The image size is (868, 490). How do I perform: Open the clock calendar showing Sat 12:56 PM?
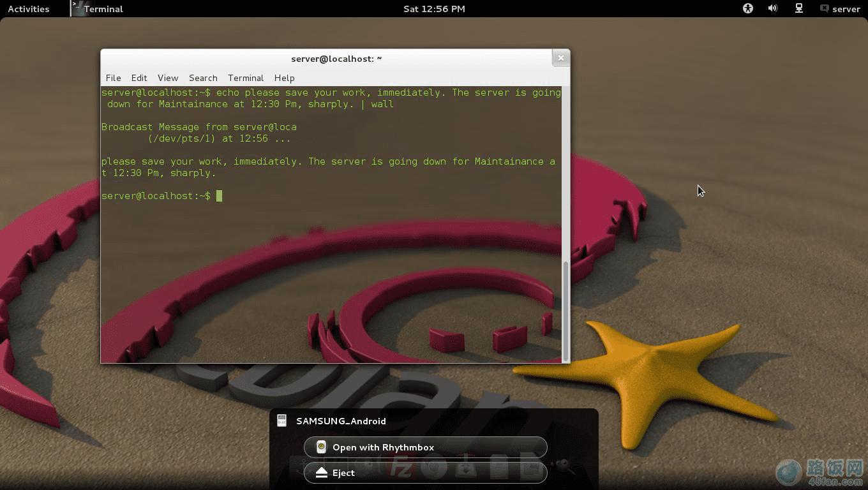[x=434, y=9]
